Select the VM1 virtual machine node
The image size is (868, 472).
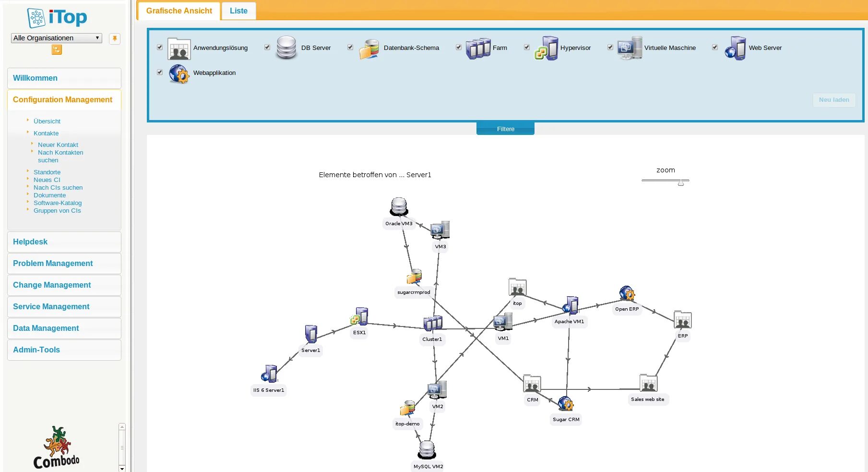coord(503,322)
